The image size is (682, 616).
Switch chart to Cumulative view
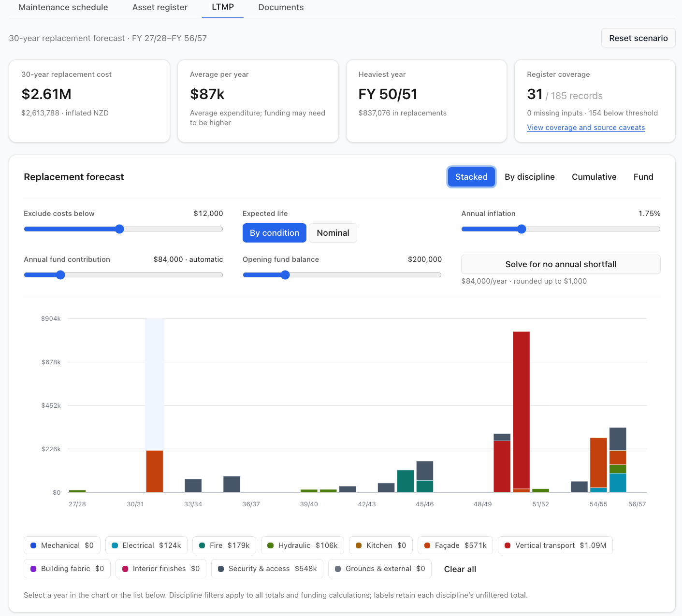pyautogui.click(x=594, y=177)
